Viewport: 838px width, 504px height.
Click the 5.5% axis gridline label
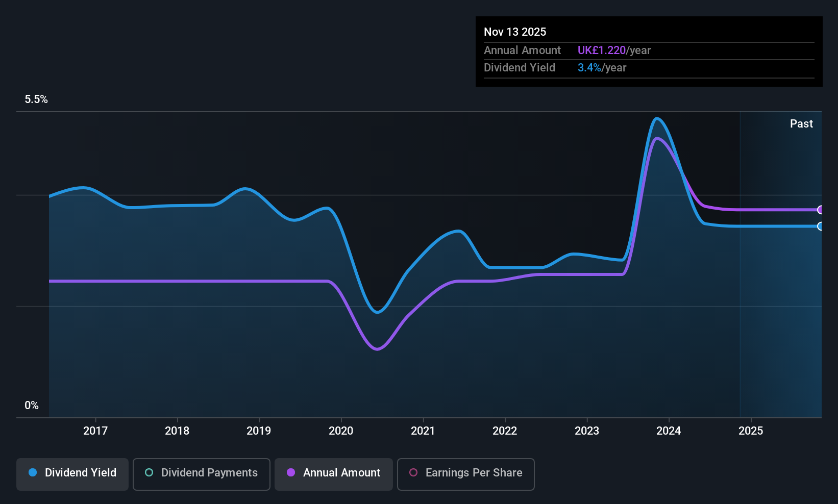36,99
